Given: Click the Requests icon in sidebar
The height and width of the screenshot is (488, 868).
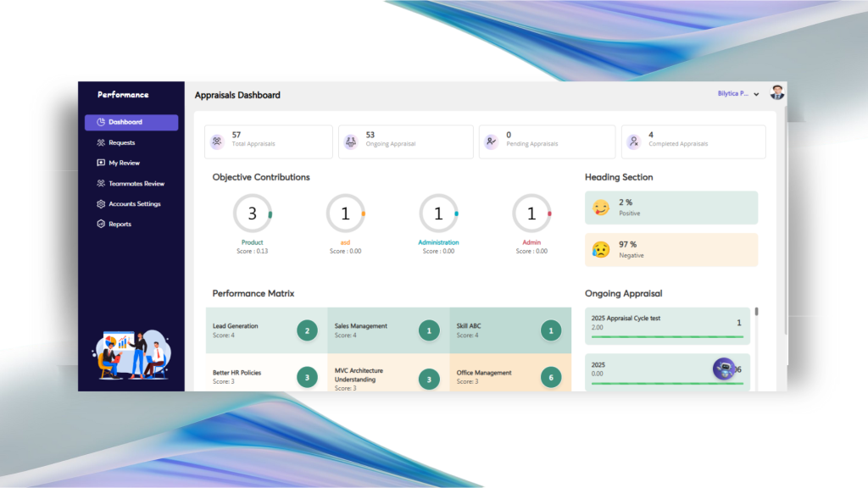Looking at the screenshot, I should 101,143.
